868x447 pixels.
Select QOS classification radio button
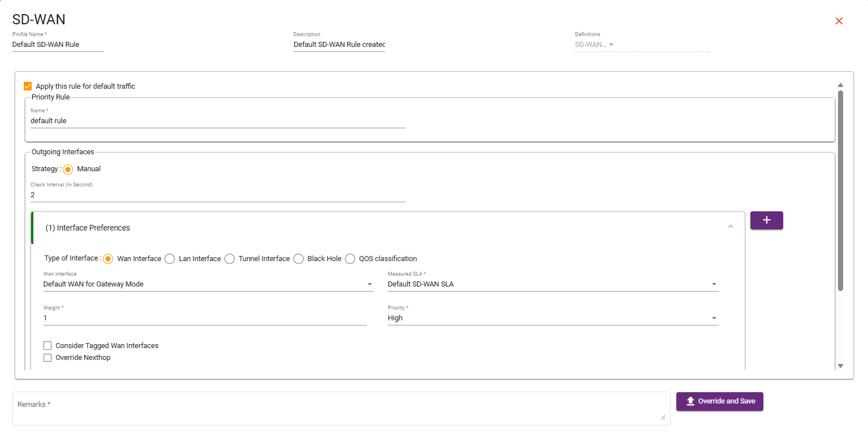click(x=350, y=259)
